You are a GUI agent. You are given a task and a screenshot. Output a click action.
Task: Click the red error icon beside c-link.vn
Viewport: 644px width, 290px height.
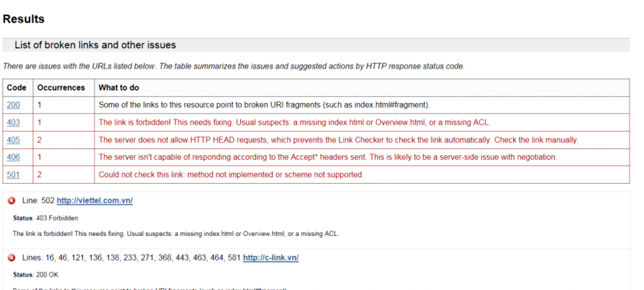click(12, 258)
